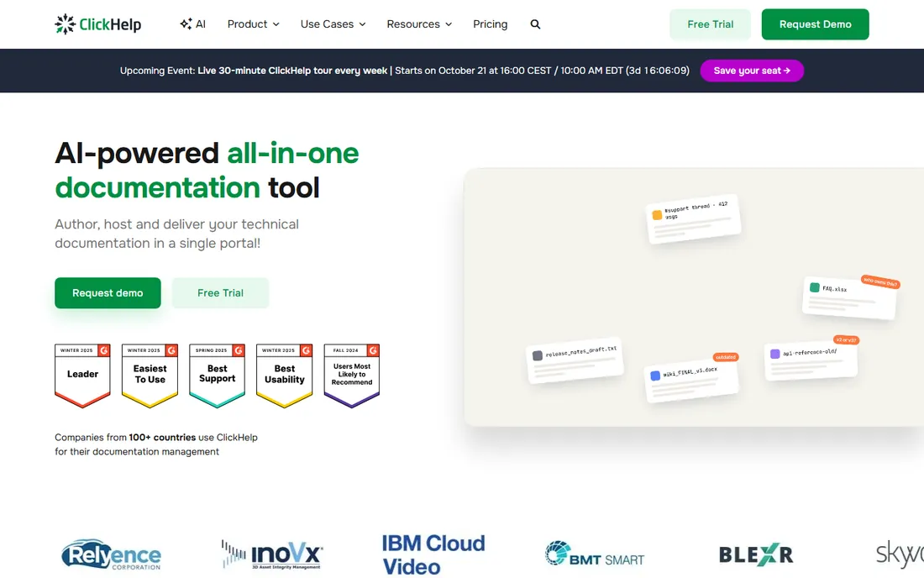Click the Request Demo header button
The height and width of the screenshot is (578, 924).
click(x=815, y=24)
